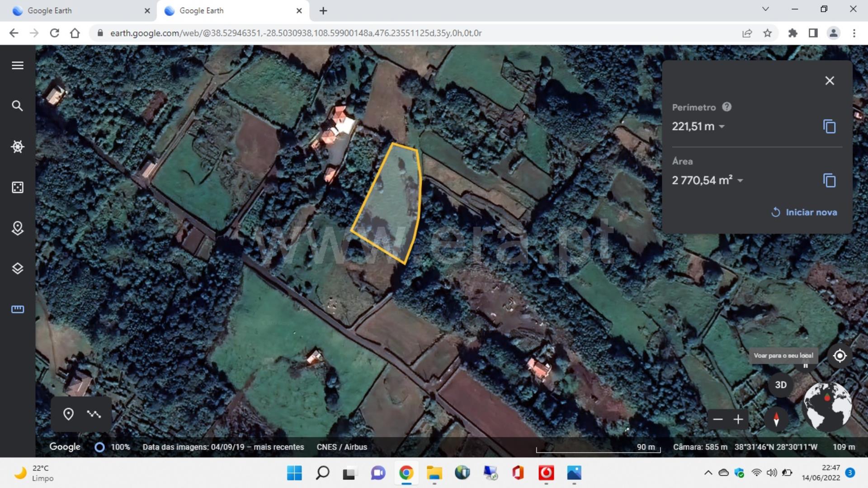The height and width of the screenshot is (488, 868).
Task: Select the ruler measure tool
Action: click(18, 310)
